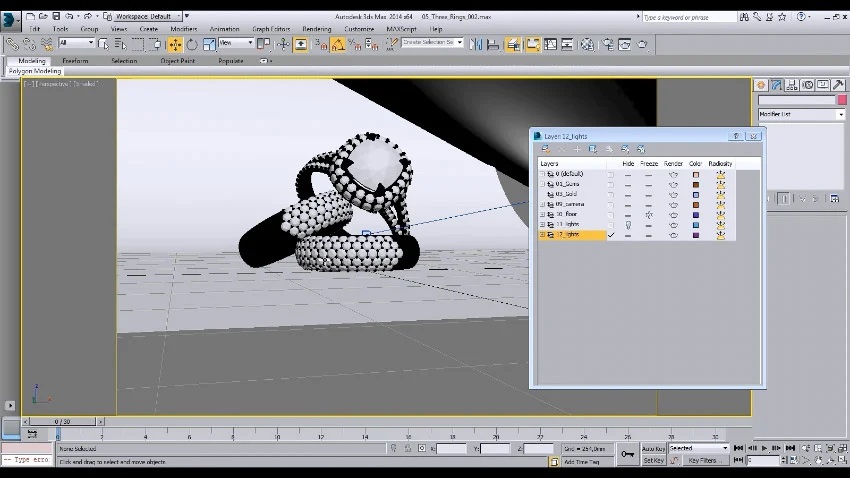The height and width of the screenshot is (478, 850).
Task: Open the Rendering menu
Action: pyautogui.click(x=316, y=29)
